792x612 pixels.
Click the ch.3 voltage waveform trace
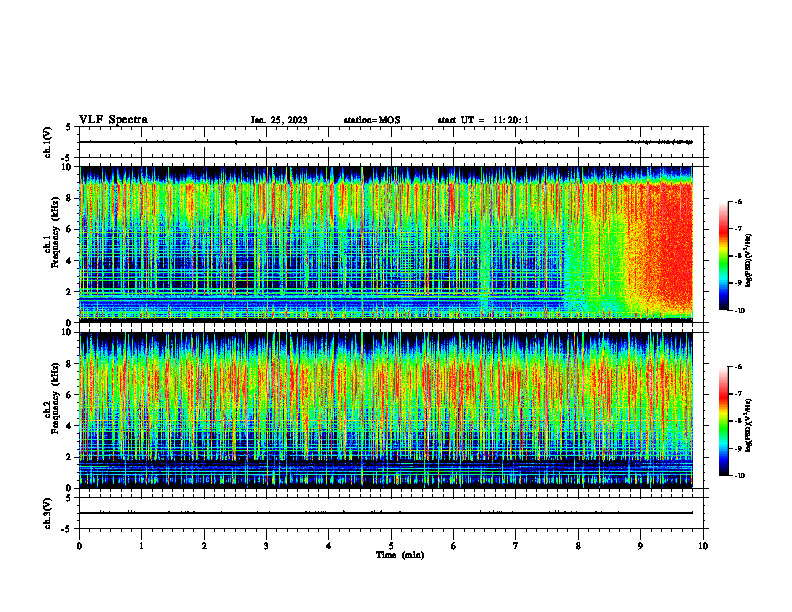(x=386, y=513)
